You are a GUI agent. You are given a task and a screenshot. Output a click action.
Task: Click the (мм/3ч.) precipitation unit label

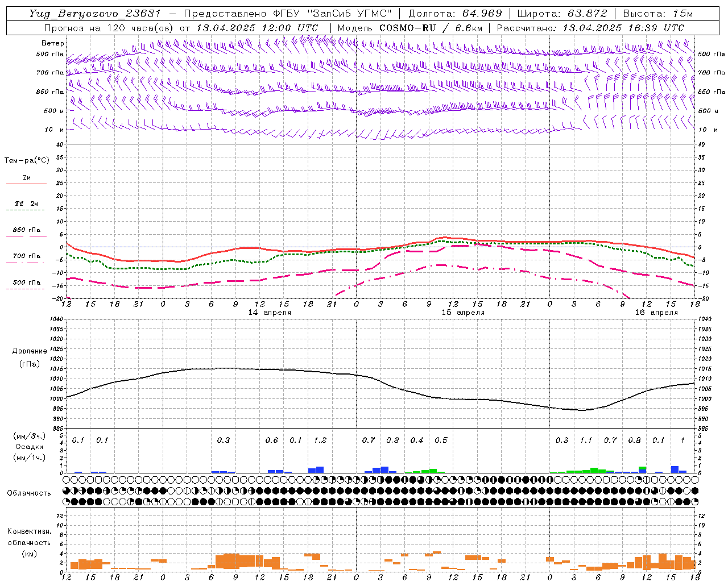point(30,436)
